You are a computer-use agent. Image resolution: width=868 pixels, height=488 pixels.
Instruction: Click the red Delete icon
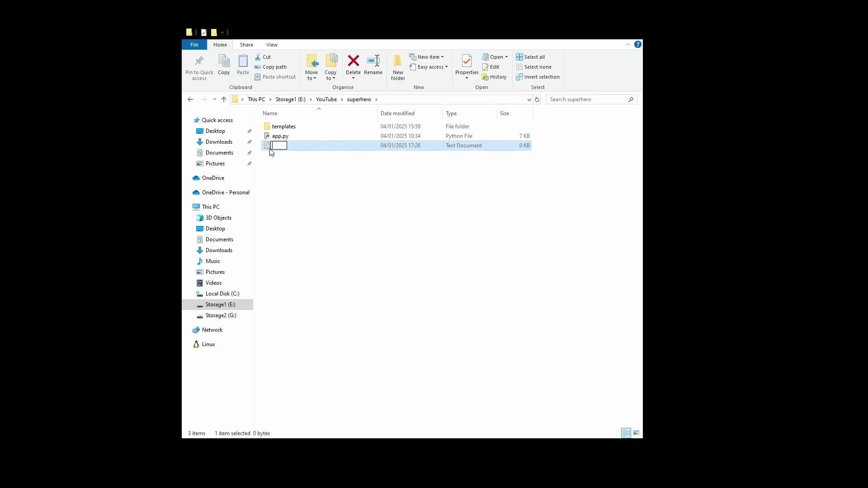click(354, 61)
